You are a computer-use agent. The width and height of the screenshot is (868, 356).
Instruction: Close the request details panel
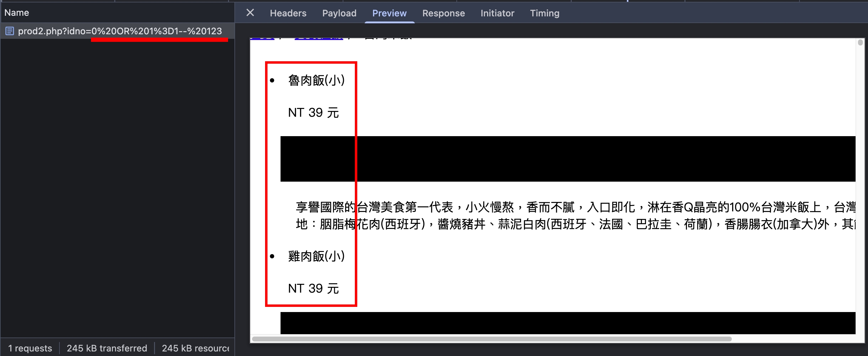click(250, 13)
